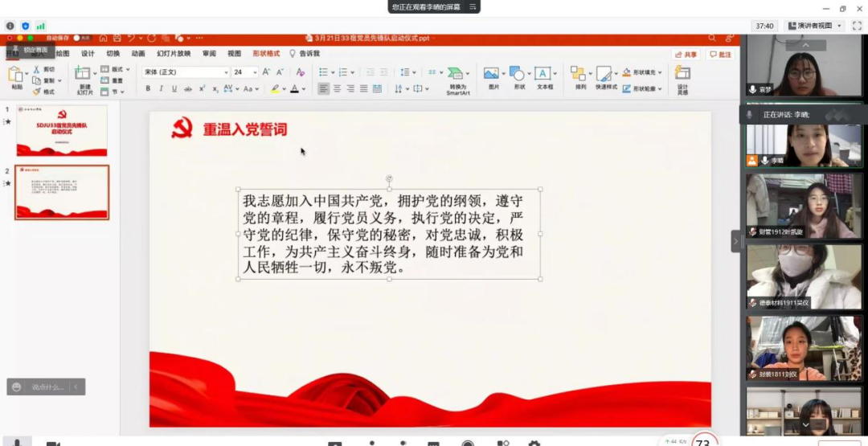Expand the Speaker View (演讲者视图) dropdown

tap(839, 26)
